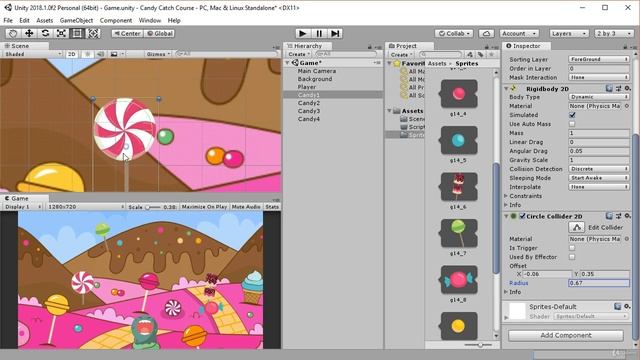Toggle Global handle rotation
The height and width of the screenshot is (360, 640).
click(x=160, y=33)
